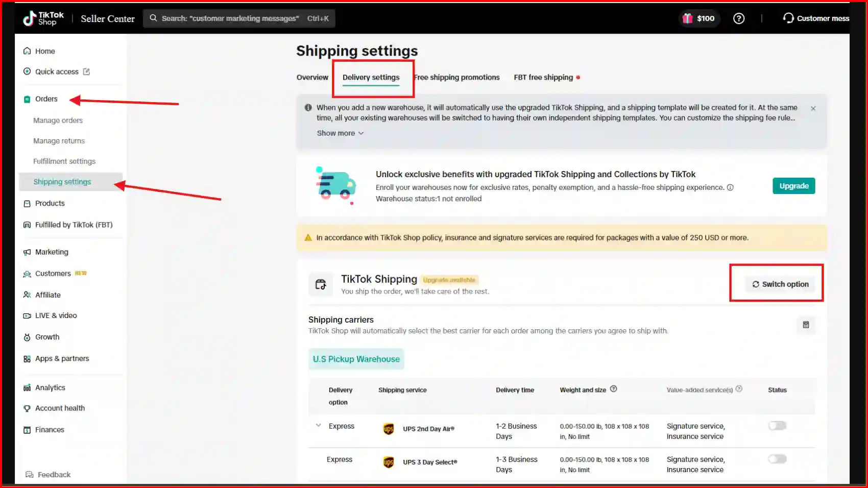Click the TikTok Shop logo

43,18
